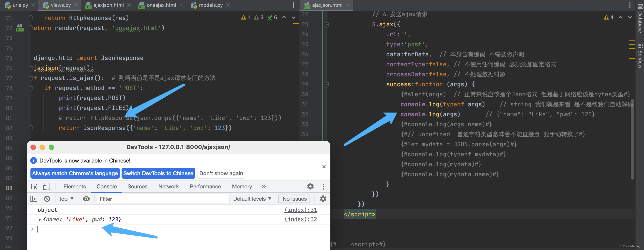Go to previous highlighted error in left editor
Viewport: 644px width, 250px height.
(x=284, y=17)
